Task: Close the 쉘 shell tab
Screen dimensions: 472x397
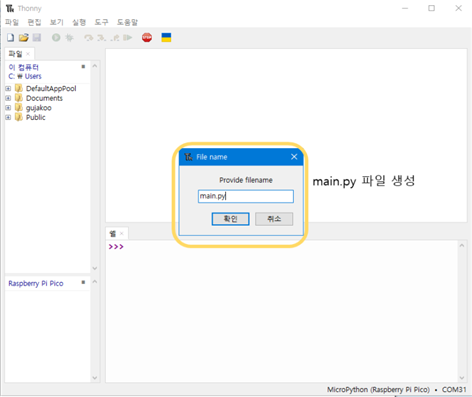Action: click(122, 234)
